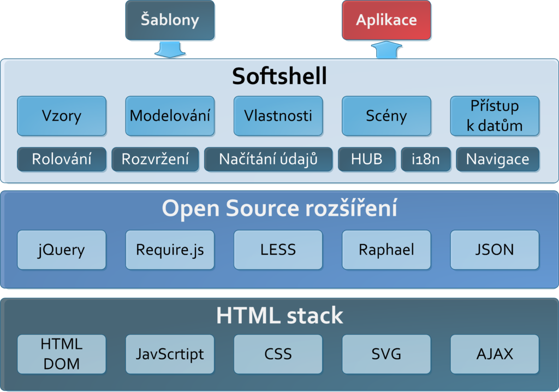Click the AJAX block
This screenshot has width=559, height=392.
click(x=495, y=354)
